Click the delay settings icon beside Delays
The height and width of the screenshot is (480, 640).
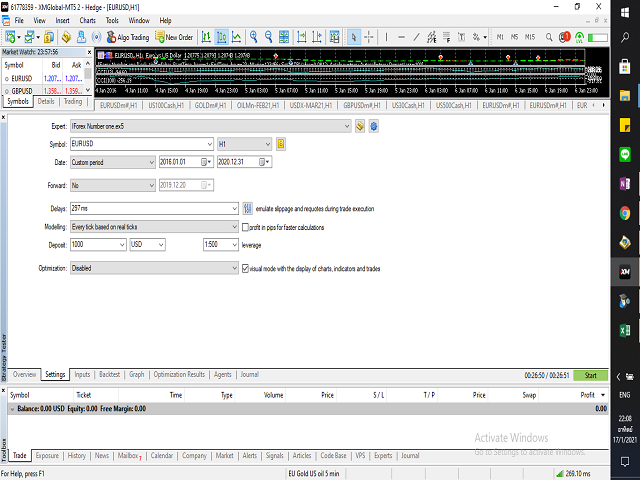click(x=249, y=209)
